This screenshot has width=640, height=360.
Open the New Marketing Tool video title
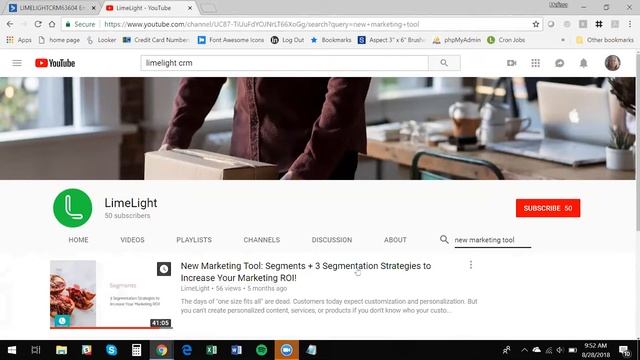(306, 271)
